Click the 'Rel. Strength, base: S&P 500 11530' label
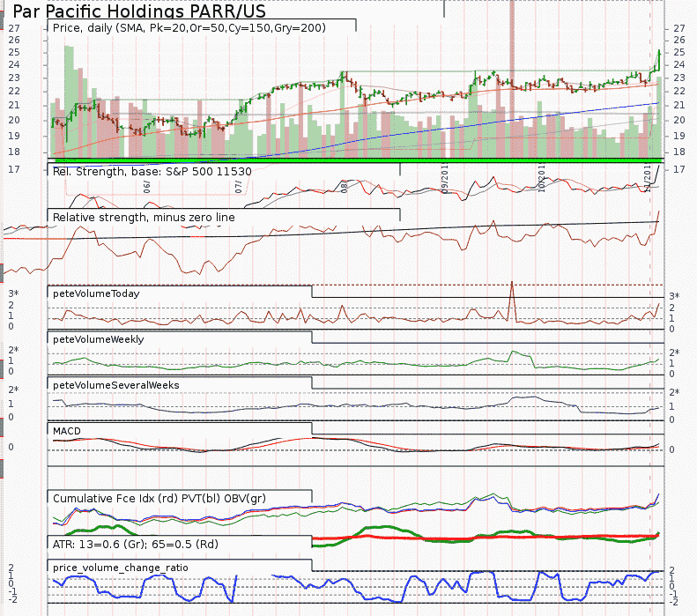This screenshot has width=697, height=616. click(x=152, y=172)
